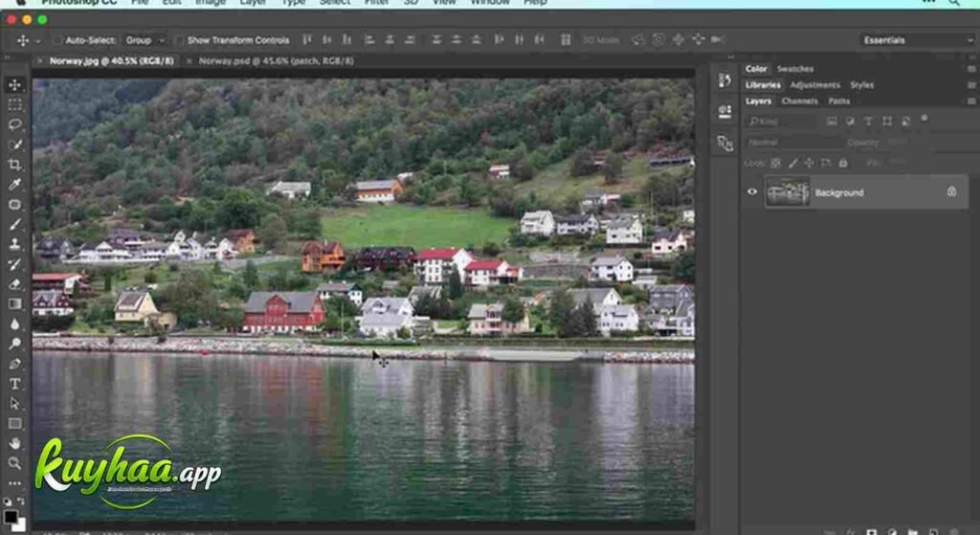This screenshot has height=535, width=980.
Task: Select the Quick Selection tool
Action: pyautogui.click(x=15, y=145)
